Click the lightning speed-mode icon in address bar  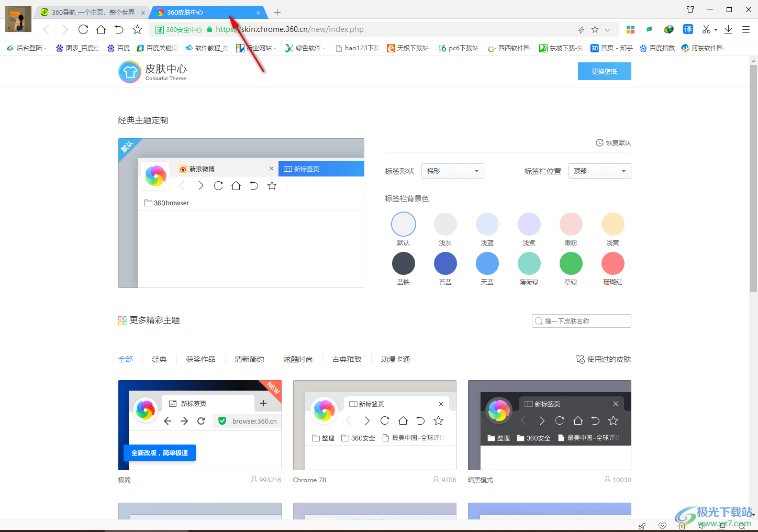click(581, 30)
